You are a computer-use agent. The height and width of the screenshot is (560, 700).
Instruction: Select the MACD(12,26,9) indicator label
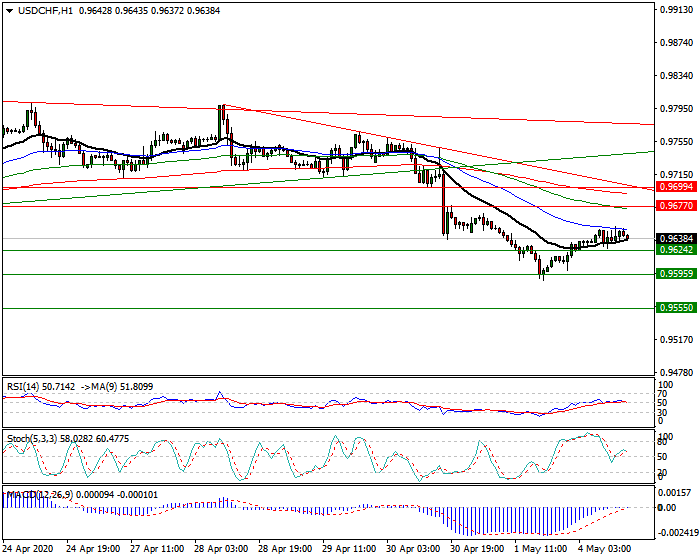(x=40, y=495)
